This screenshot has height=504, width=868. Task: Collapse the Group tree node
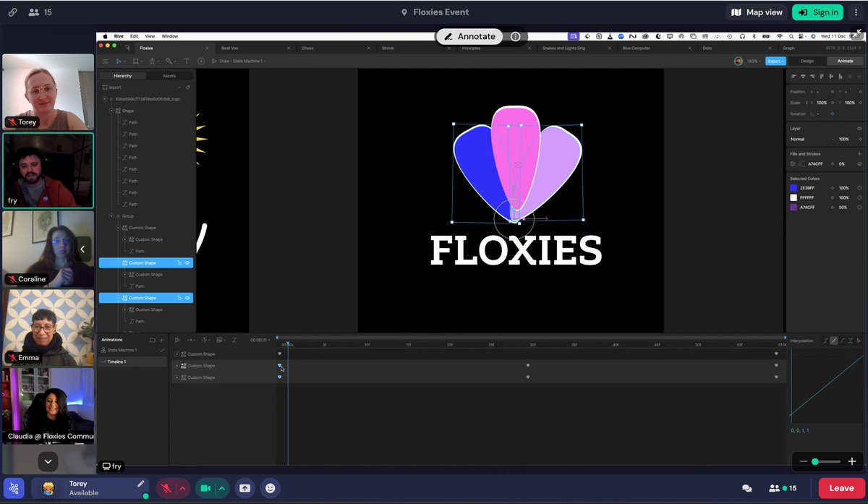111,216
